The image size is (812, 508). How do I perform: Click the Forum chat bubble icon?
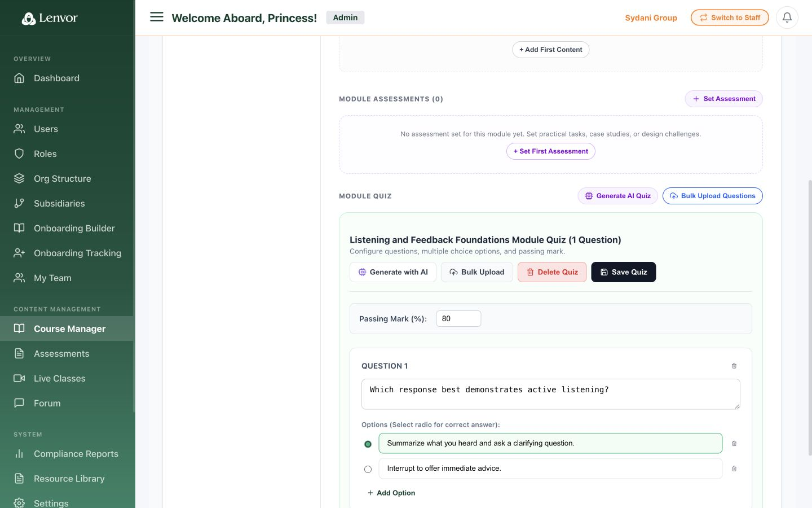click(x=19, y=403)
